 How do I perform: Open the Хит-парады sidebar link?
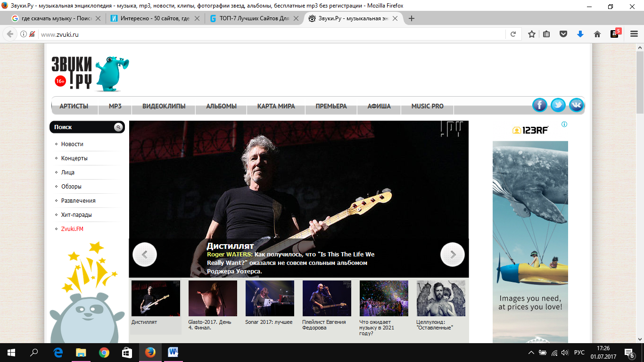coord(76,215)
